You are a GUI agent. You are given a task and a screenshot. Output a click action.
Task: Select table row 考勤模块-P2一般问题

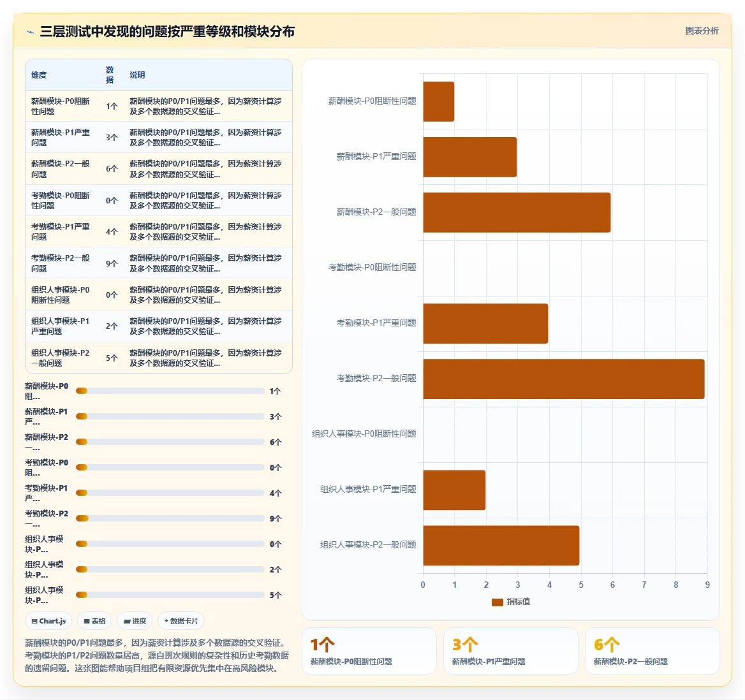click(159, 263)
